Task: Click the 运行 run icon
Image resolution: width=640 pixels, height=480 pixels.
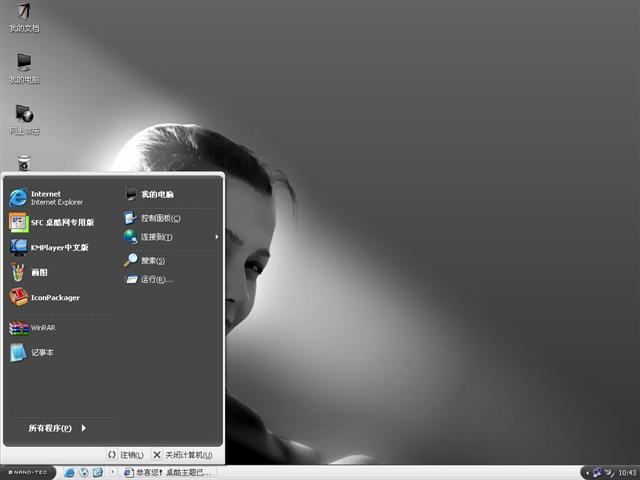Action: click(x=131, y=279)
